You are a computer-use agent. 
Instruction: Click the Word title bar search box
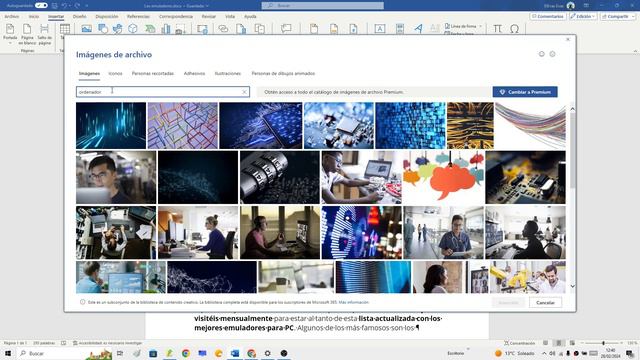click(x=322, y=6)
